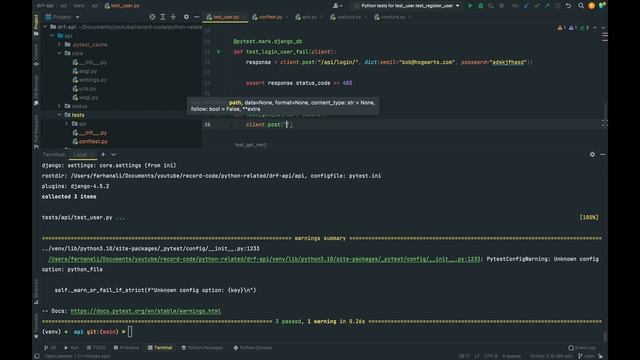Toggle the Favorites side panel
This screenshot has width=640, height=360.
click(36, 326)
